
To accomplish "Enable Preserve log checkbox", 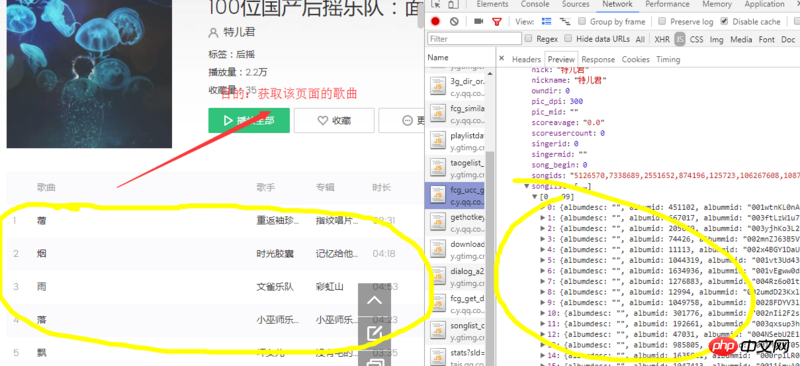I will tap(662, 21).
